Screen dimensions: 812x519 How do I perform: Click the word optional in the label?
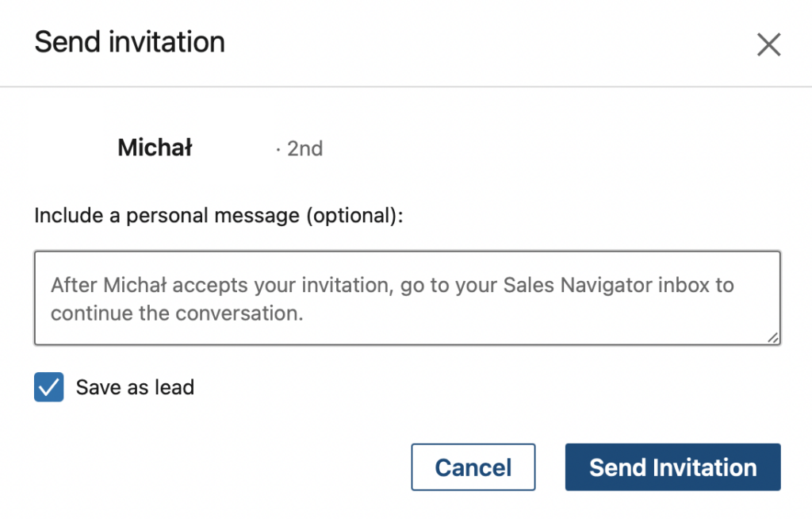click(x=354, y=216)
